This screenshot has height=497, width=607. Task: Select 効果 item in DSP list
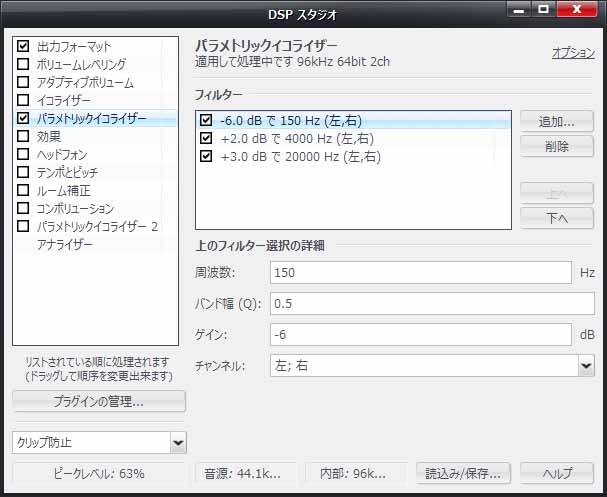pyautogui.click(x=49, y=136)
